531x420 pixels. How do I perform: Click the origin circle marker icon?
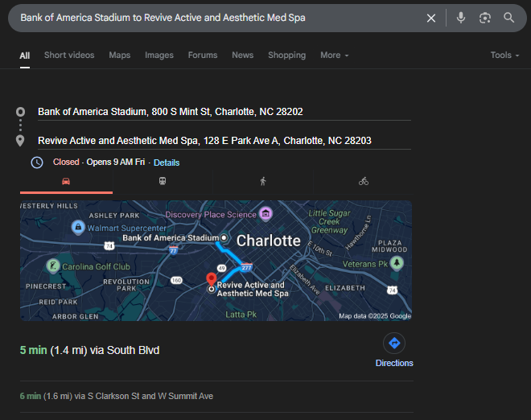click(x=20, y=112)
